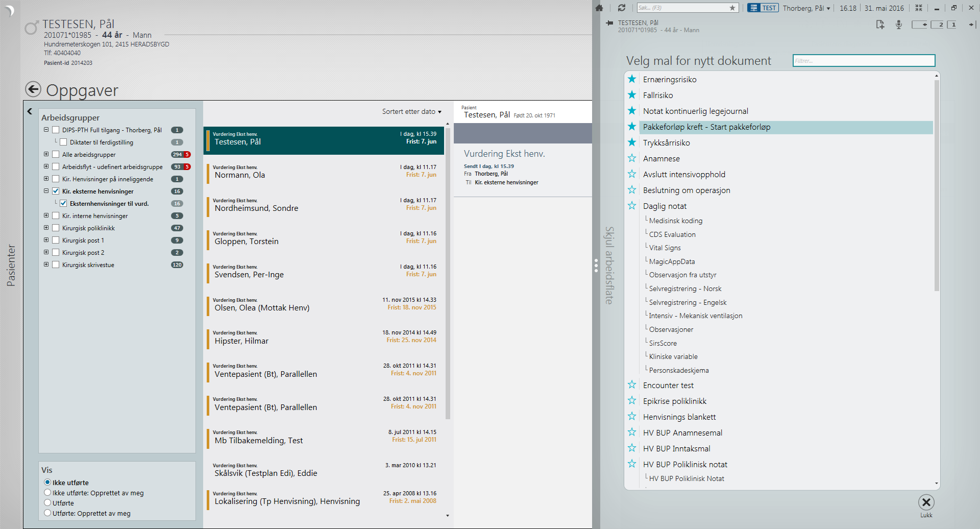The width and height of the screenshot is (980, 529).
Task: Click the arrow-to-bar dock panel icon
Action: point(972,25)
